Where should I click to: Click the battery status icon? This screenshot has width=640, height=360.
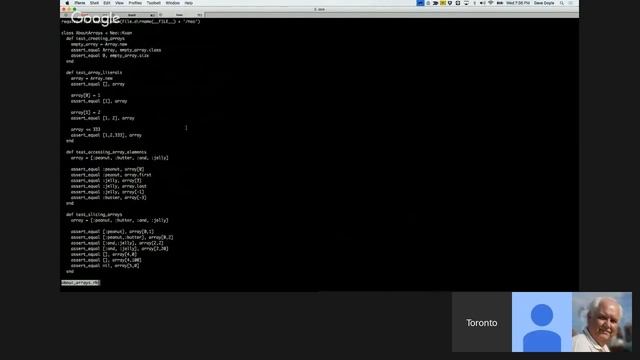click(x=500, y=3)
